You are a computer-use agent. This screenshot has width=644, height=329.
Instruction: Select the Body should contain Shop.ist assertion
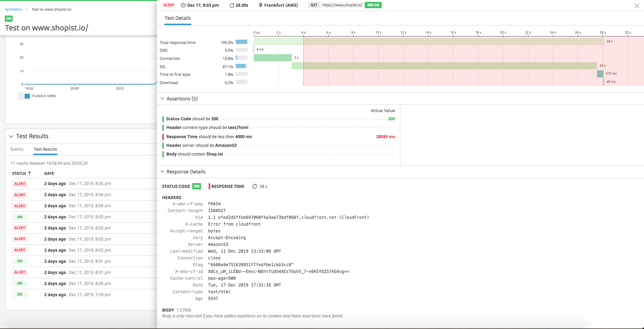[279, 154]
